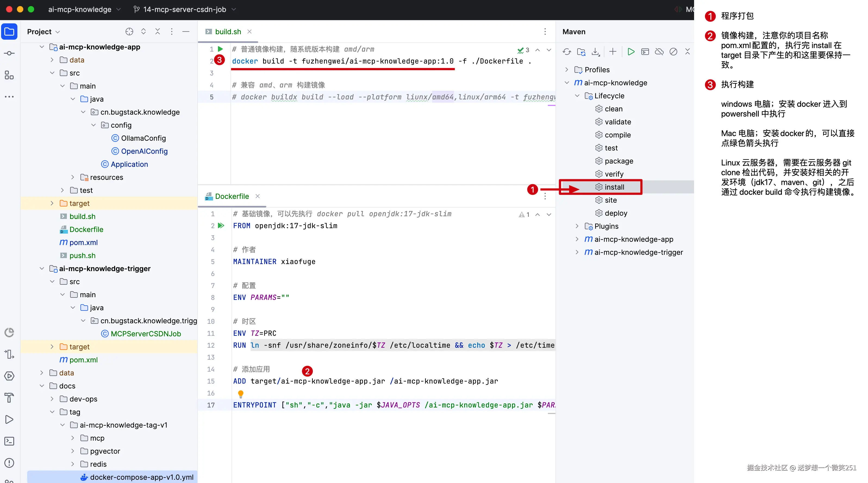
Task: Close the Dockerfile tab
Action: [x=257, y=196]
